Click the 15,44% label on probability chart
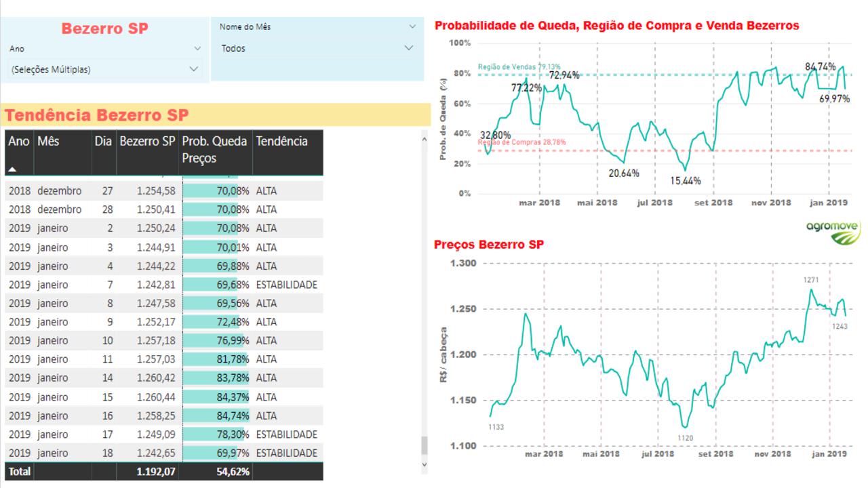The image size is (868, 488). pos(686,181)
